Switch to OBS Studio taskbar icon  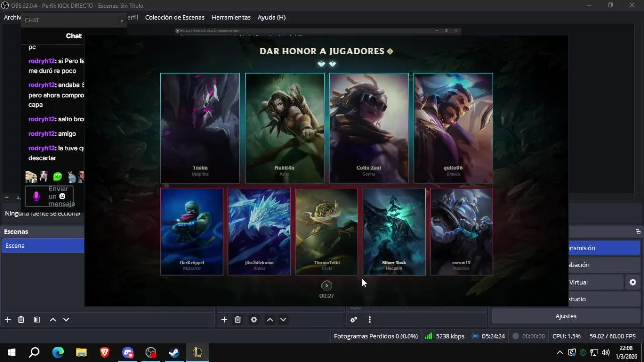coord(151,353)
